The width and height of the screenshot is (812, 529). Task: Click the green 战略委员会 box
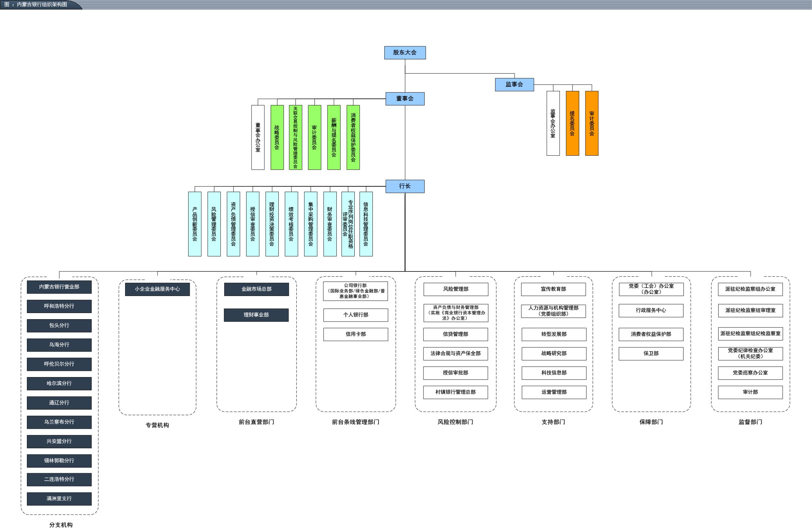click(277, 138)
